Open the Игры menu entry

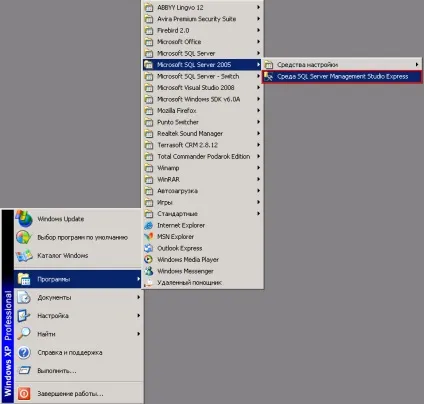pos(203,202)
